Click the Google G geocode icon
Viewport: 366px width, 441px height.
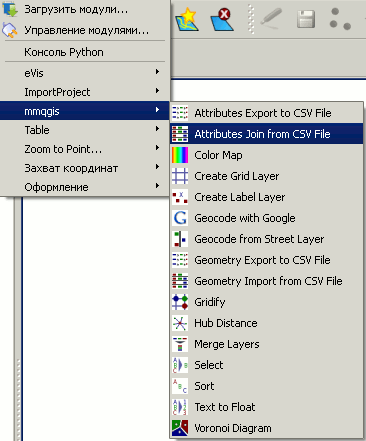point(180,218)
